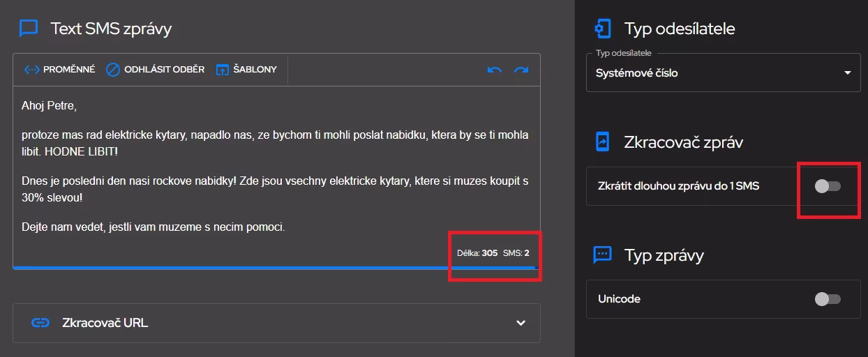The width and height of the screenshot is (868, 357).
Task: Click the text "Ahoj Petre,"
Action: click(x=49, y=107)
